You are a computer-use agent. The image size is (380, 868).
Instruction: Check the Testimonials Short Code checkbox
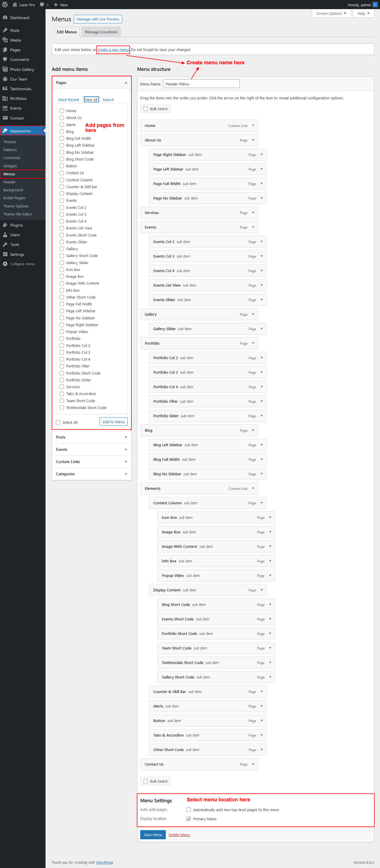(x=62, y=407)
